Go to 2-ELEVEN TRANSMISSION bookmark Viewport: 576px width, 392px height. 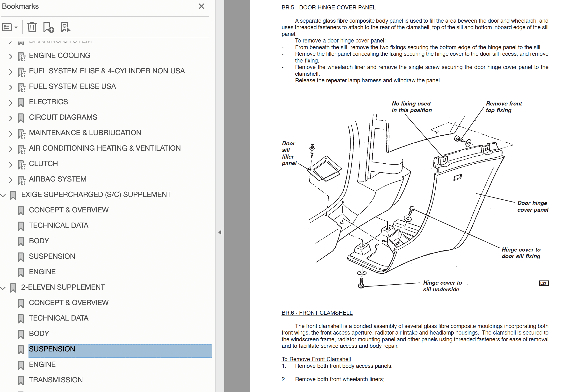56,380
